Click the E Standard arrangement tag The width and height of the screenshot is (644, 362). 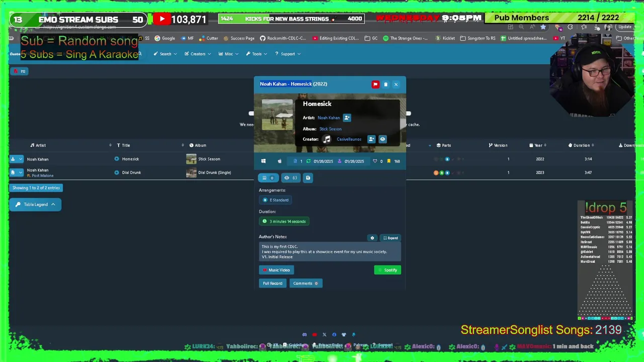click(x=276, y=200)
